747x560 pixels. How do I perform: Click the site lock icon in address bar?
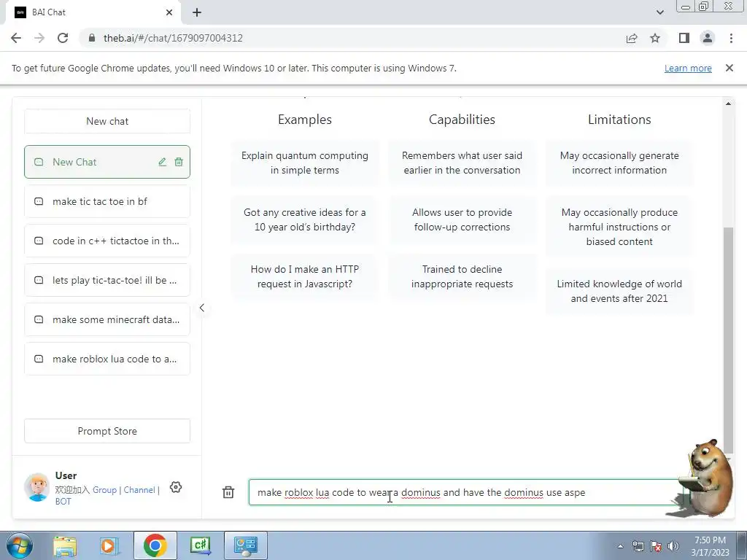(92, 38)
